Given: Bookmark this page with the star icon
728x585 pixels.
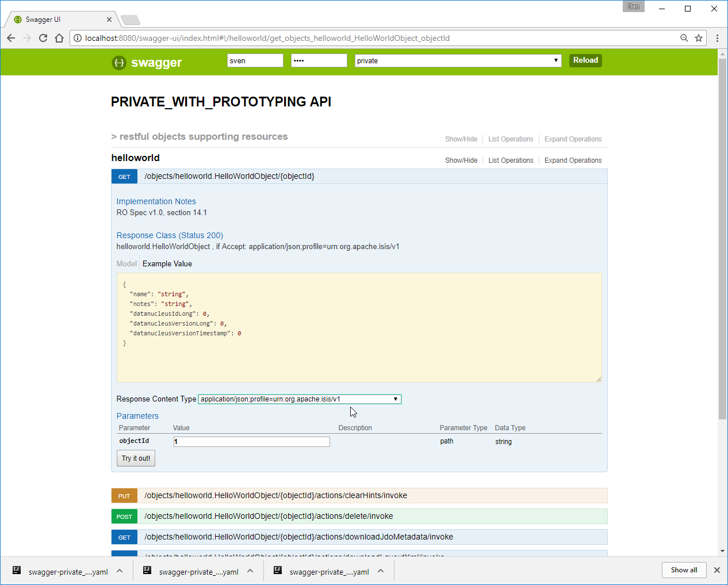Looking at the screenshot, I should [699, 38].
